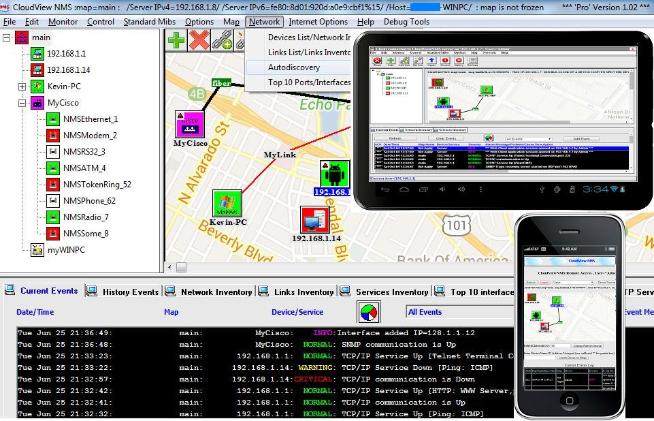Open the All Events filter dropdown

point(460,312)
